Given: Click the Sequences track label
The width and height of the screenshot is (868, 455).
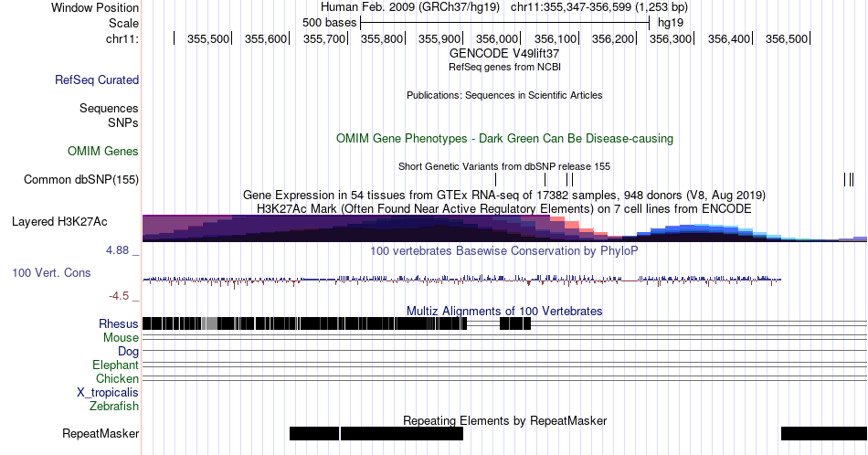Looking at the screenshot, I should (x=109, y=108).
